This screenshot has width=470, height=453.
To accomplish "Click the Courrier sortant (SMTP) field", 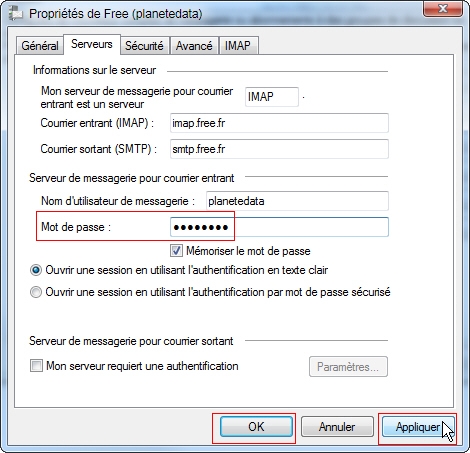I will tap(279, 149).
